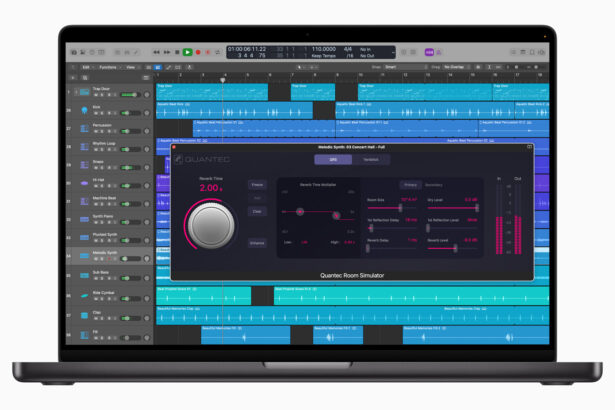Screen dimensions: 615x410
Task: Start playback with the green Play button
Action: (187, 52)
